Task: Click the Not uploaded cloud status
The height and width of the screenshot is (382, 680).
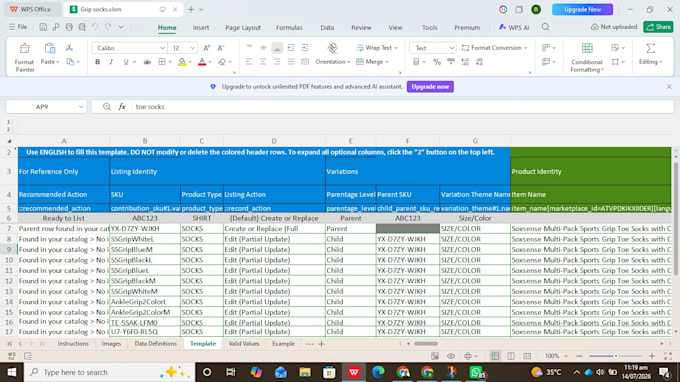Action: 614,27
